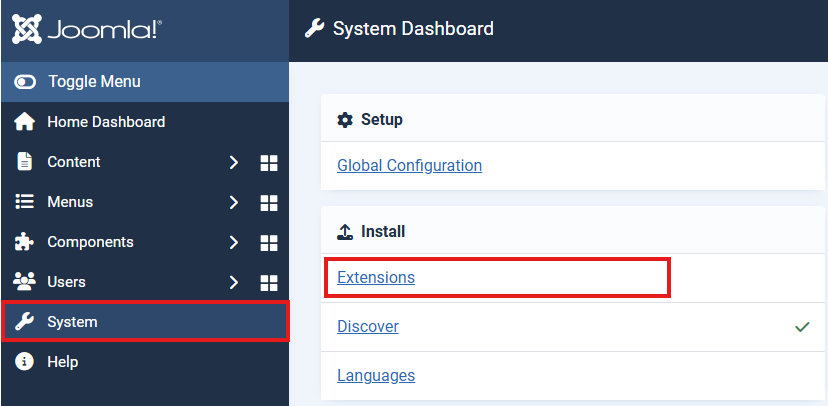Open the Extensions install link
This screenshot has height=406, width=828.
[376, 277]
